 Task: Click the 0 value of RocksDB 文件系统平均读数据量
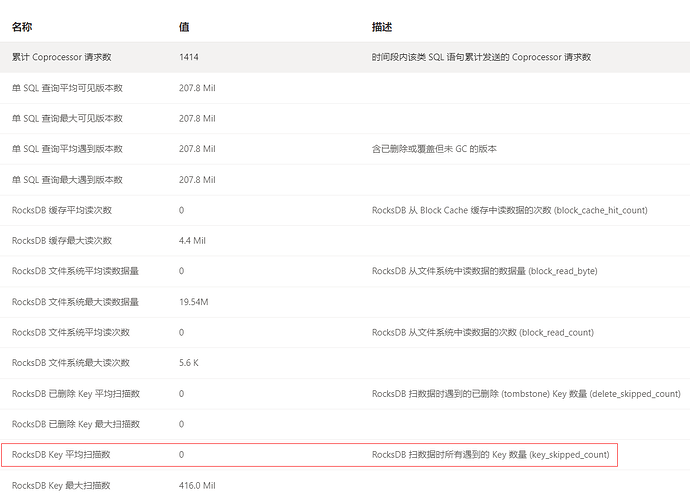(x=181, y=271)
